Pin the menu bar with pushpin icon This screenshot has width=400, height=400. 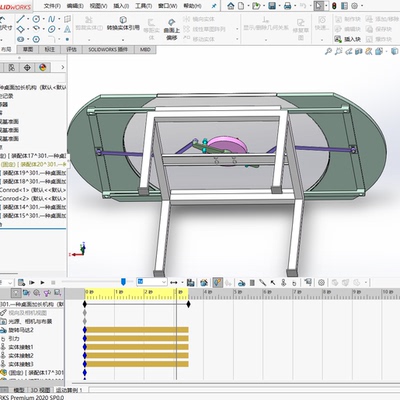(x=214, y=6)
